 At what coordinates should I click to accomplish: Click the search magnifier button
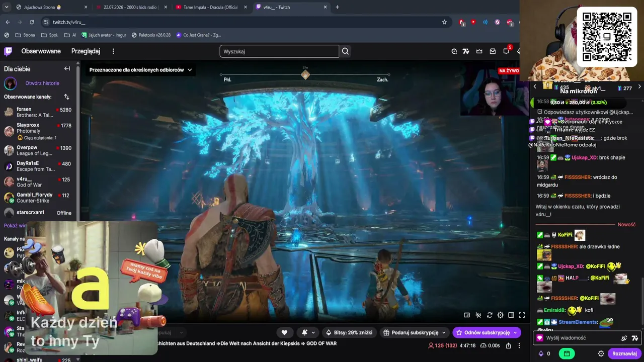[x=345, y=51]
